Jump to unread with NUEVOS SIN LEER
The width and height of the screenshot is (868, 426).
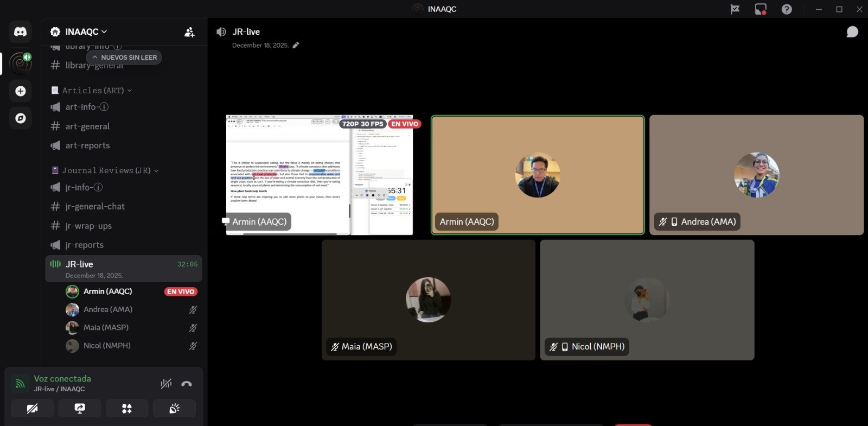point(124,58)
